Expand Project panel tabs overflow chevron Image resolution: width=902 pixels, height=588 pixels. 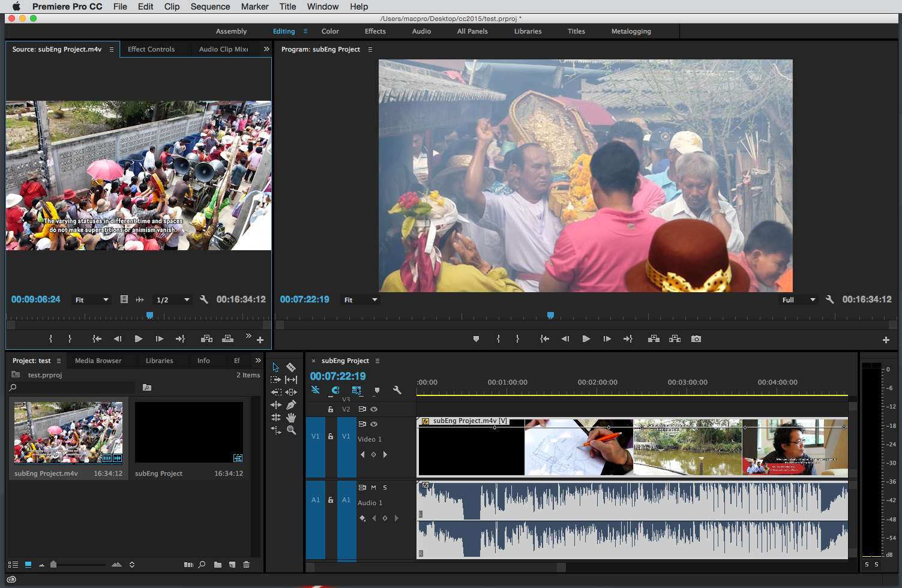coord(258,361)
